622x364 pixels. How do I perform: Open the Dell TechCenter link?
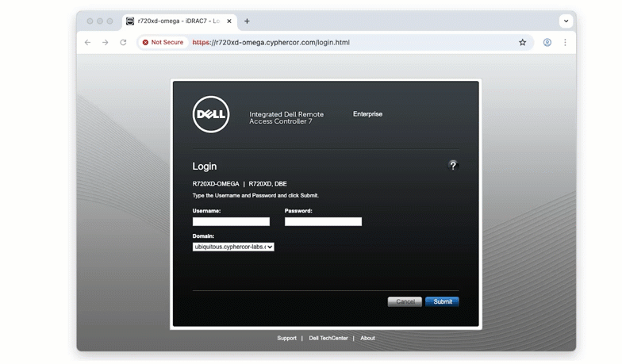pyautogui.click(x=328, y=339)
